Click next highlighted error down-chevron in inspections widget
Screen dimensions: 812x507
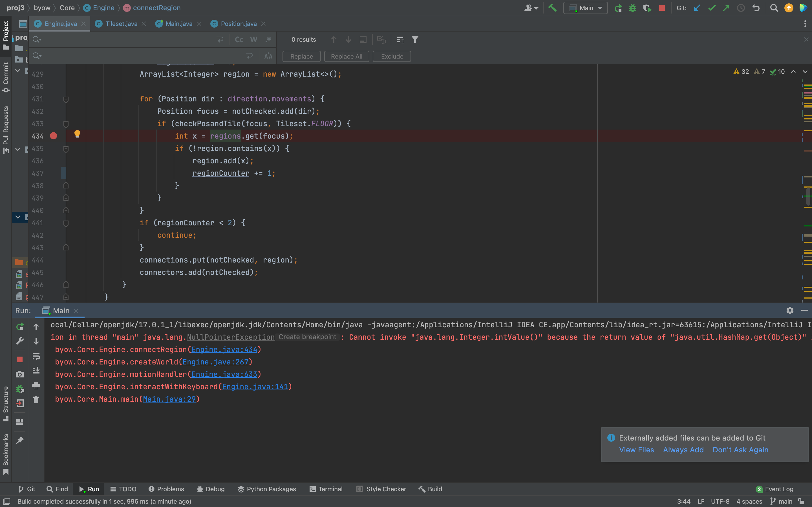coord(805,72)
